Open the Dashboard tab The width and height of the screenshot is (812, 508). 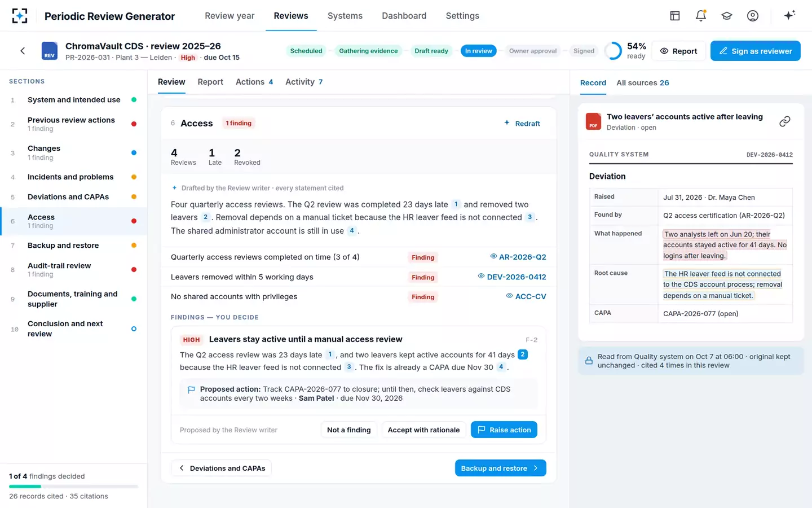click(404, 16)
